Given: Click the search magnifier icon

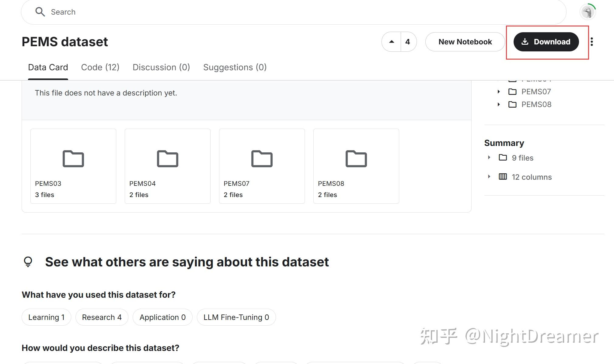Looking at the screenshot, I should (40, 12).
